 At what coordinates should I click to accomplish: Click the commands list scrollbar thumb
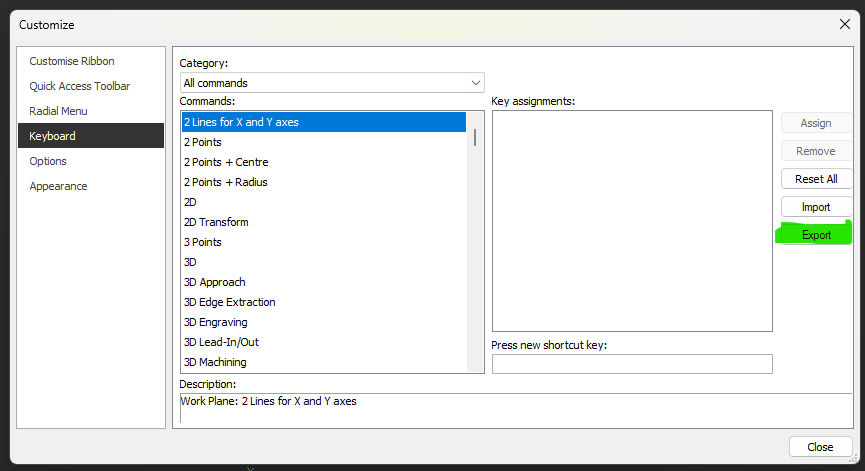(475, 138)
